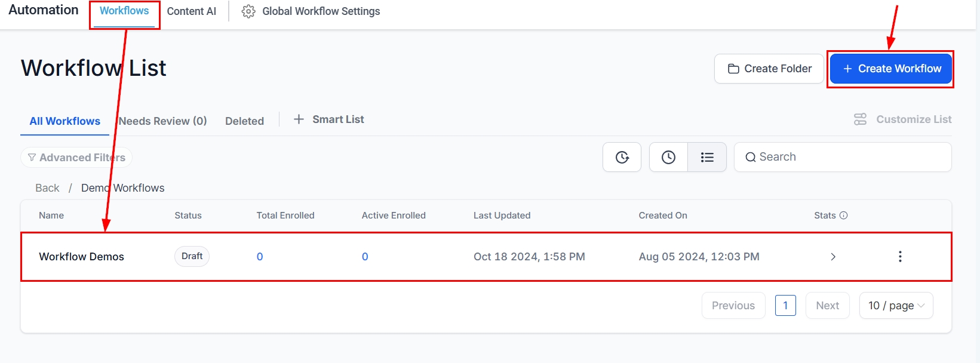The height and width of the screenshot is (363, 980).
Task: Open the 10 / page dropdown
Action: (896, 306)
